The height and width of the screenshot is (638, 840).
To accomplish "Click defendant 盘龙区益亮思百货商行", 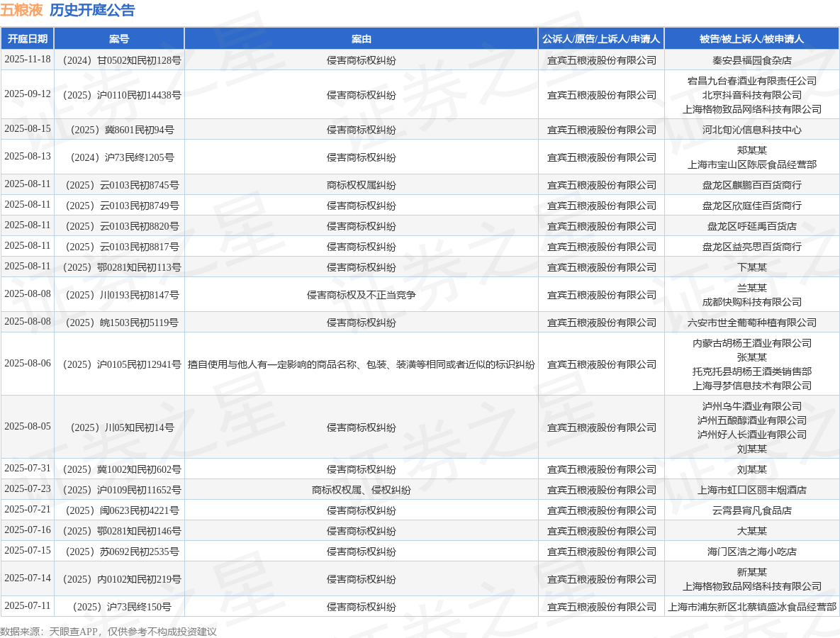I will (751, 247).
